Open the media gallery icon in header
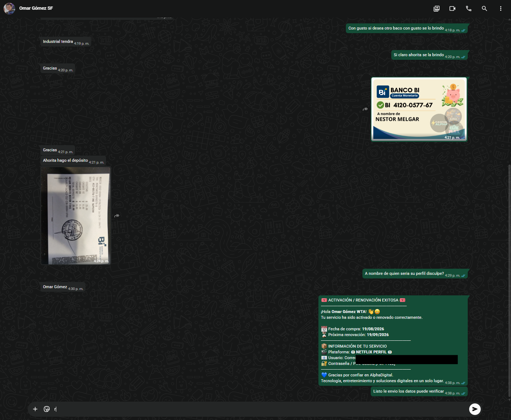Image resolution: width=511 pixels, height=420 pixels. (436, 8)
